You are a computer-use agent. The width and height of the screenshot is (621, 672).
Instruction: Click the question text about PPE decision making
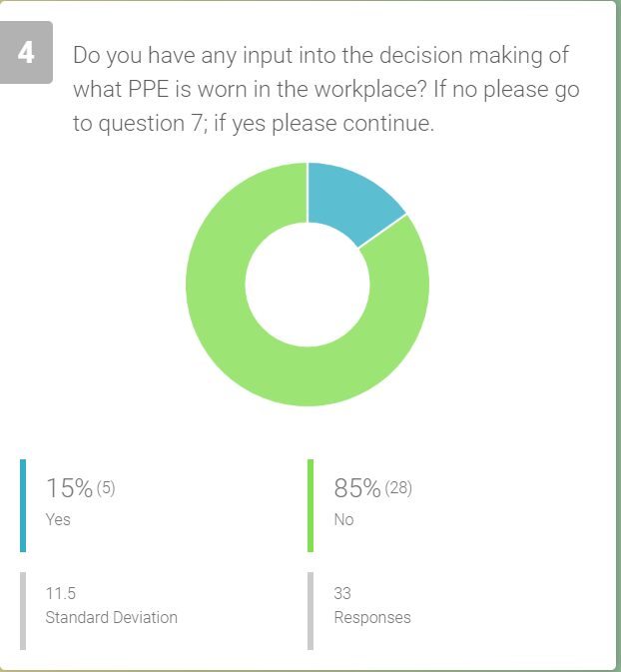click(320, 56)
